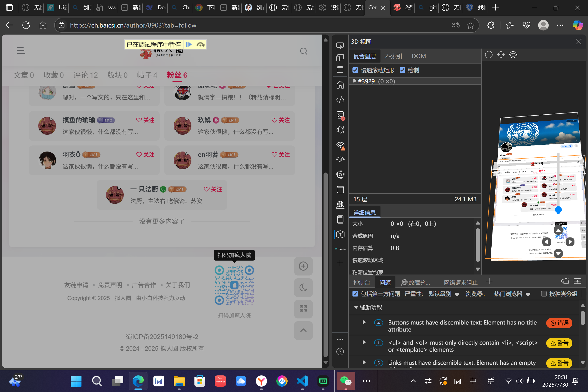Toggle dark mode moon button on webpage
The image size is (588, 392).
(x=303, y=287)
